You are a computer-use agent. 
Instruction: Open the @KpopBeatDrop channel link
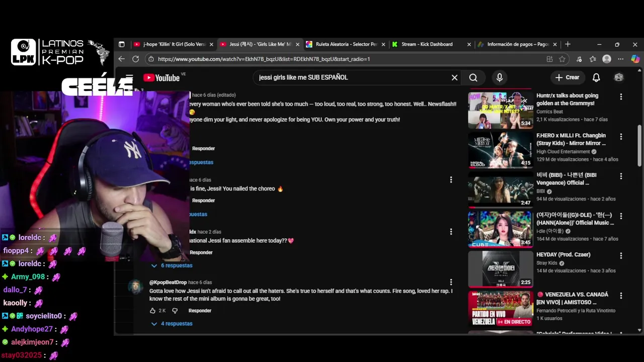coord(168,283)
